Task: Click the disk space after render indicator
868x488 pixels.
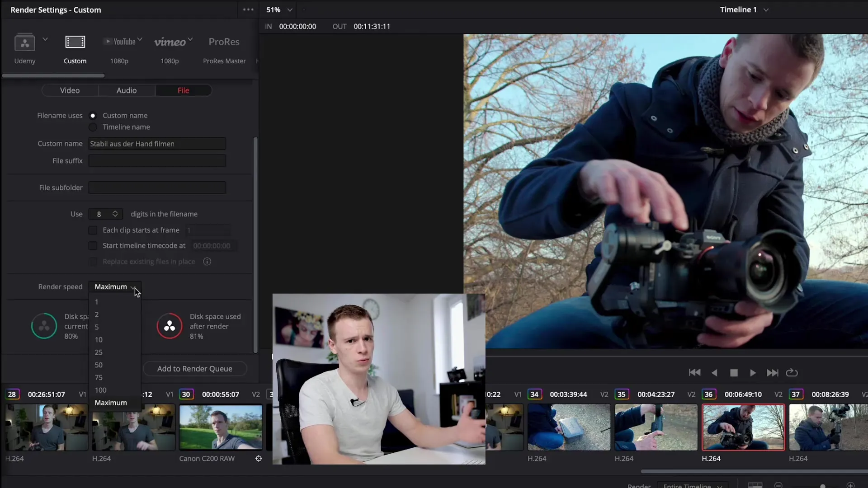Action: click(x=170, y=326)
